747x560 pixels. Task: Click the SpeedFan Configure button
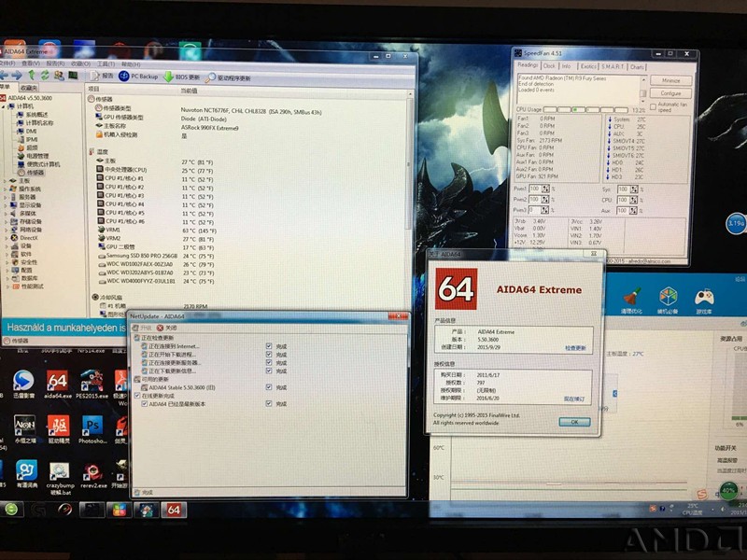point(670,93)
